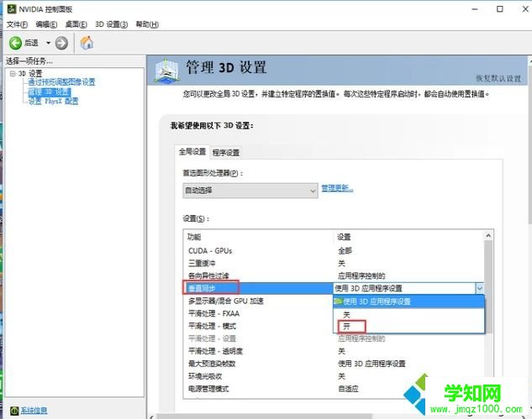Select 通过预览调整图像设置 in the task tree

(x=61, y=82)
